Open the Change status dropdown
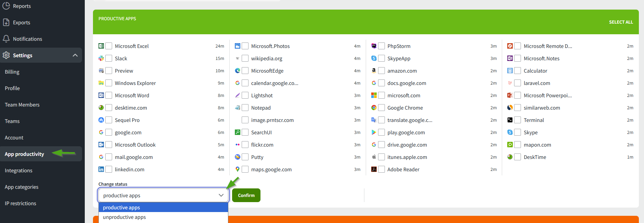 tap(163, 195)
